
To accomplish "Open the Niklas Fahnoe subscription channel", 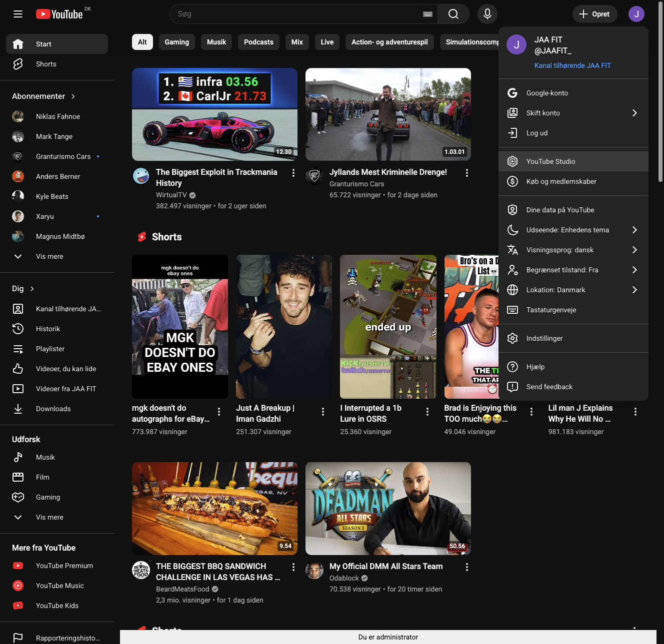I will click(x=57, y=116).
